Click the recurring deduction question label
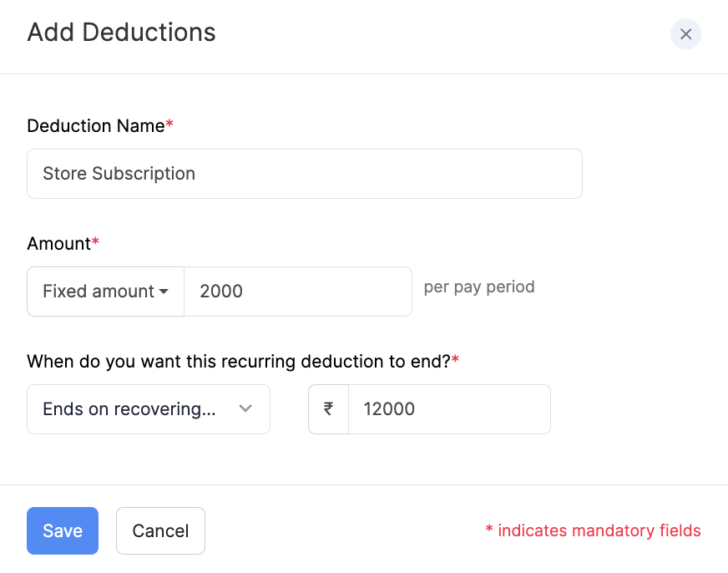The image size is (728, 573). [239, 361]
